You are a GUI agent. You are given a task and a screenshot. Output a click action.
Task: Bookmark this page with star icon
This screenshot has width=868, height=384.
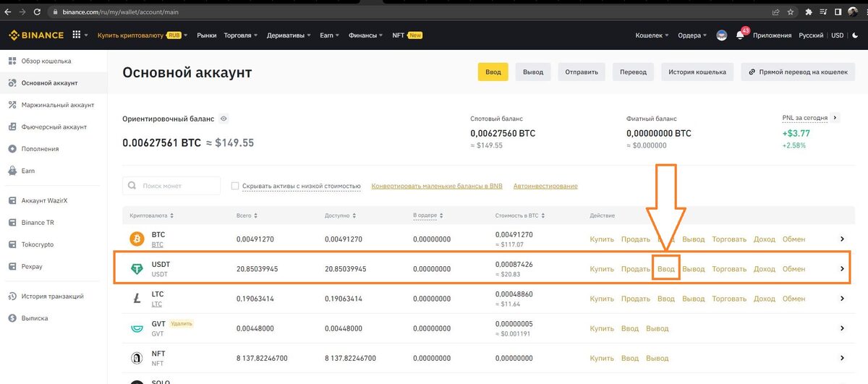(x=792, y=12)
